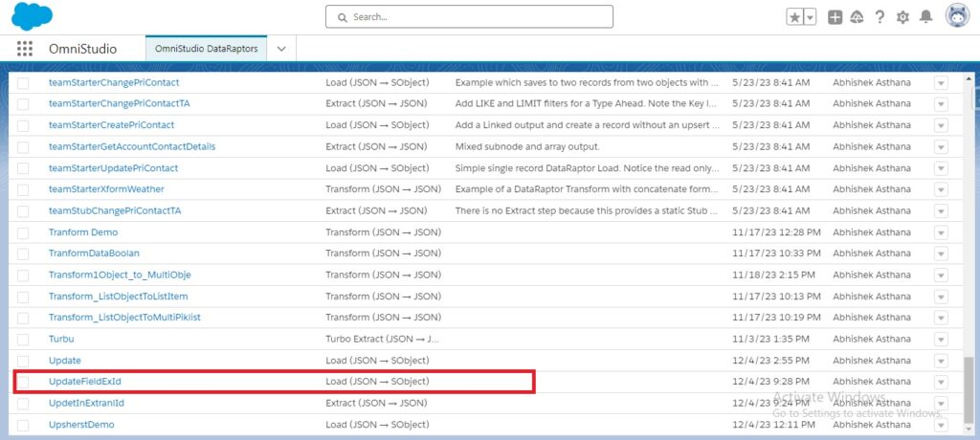Viewport: 980px width, 440px height.
Task: Click 'Turbo Extract (JSON → J...' type cell
Action: [x=383, y=340]
